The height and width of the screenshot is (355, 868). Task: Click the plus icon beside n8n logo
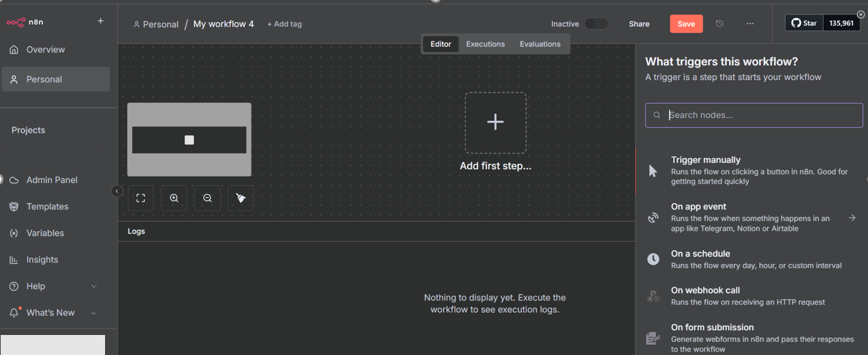[x=100, y=21]
